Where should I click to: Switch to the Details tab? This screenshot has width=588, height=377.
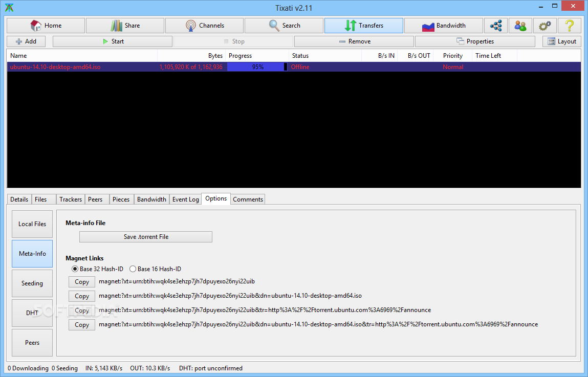point(19,199)
